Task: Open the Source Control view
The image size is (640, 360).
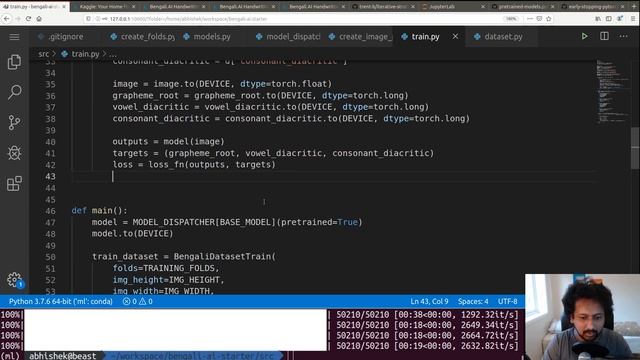Action: (14, 122)
